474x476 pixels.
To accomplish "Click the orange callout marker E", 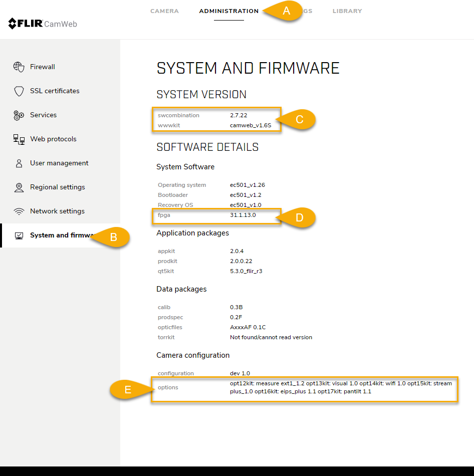I will tap(128, 390).
